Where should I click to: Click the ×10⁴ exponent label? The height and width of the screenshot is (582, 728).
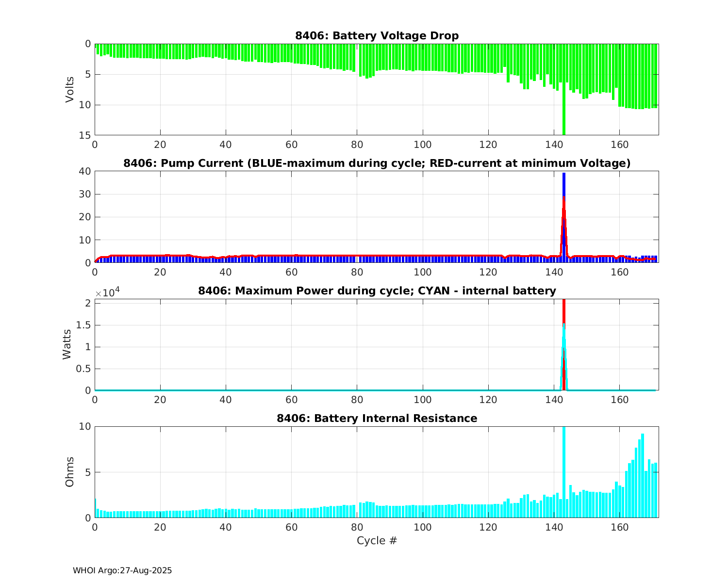pos(108,293)
